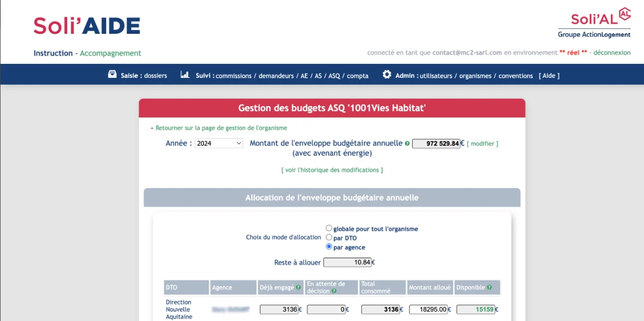The image size is (644, 321).
Task: Open the ASQ tracking menu item
Action: [334, 76]
